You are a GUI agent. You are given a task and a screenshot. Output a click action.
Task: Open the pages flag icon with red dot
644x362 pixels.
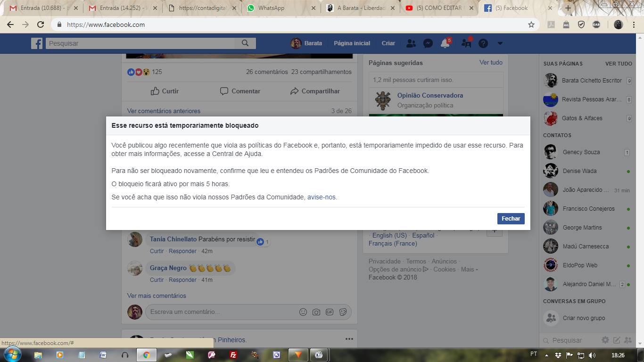click(467, 43)
